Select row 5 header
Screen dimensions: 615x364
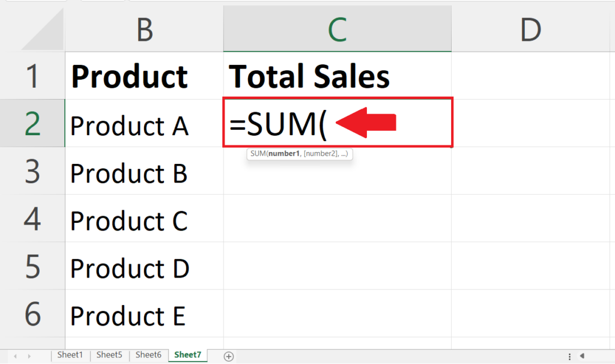click(32, 266)
